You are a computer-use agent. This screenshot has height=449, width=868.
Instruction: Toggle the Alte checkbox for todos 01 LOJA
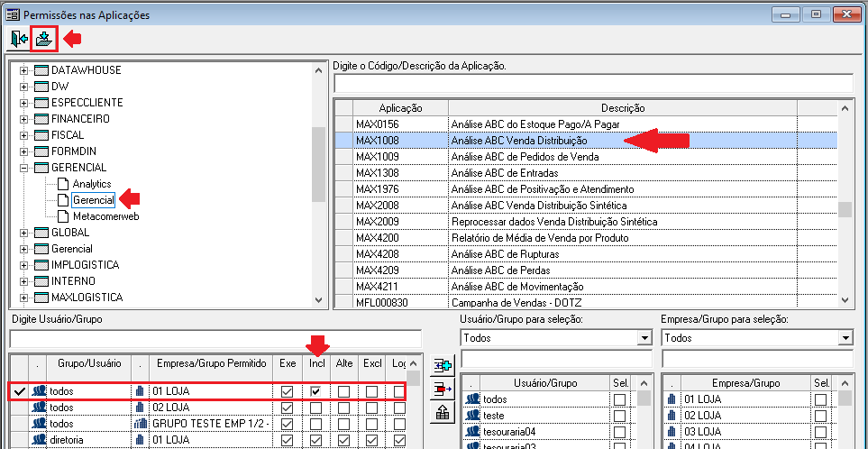343,391
